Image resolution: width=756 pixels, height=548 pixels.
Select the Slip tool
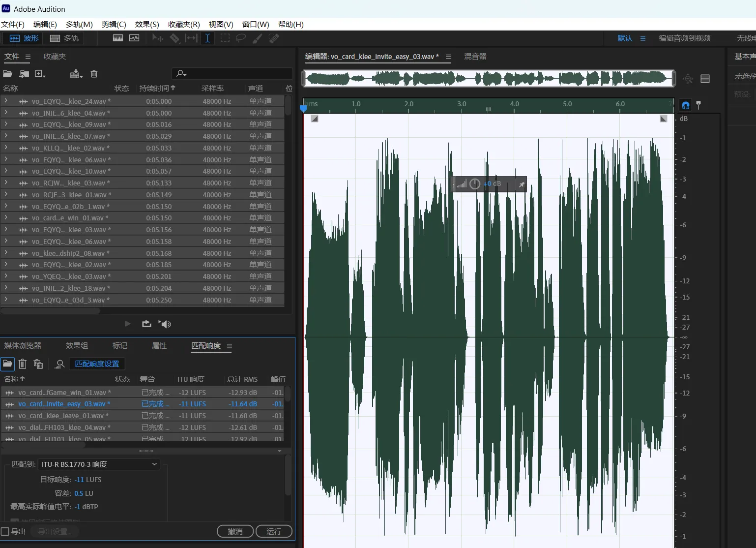191,38
